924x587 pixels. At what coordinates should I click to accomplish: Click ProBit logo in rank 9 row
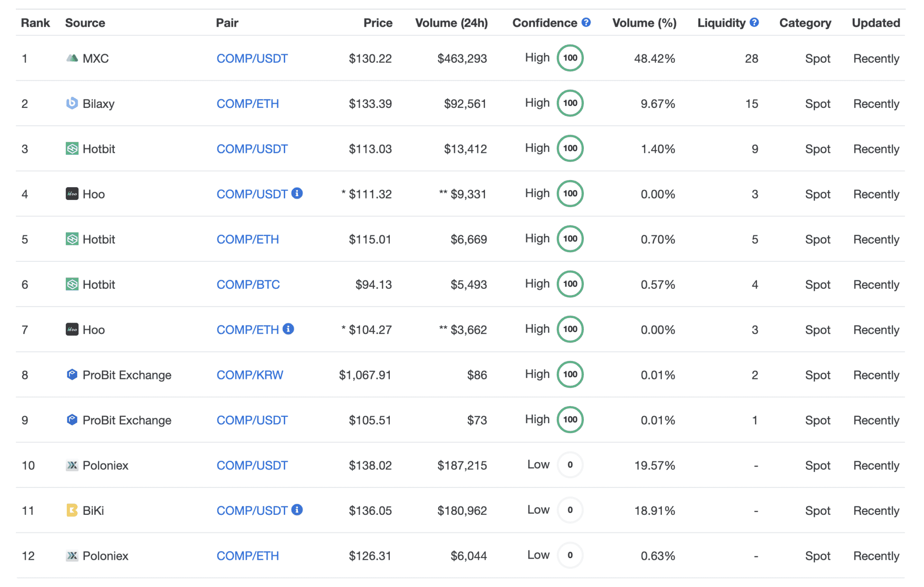(72, 420)
